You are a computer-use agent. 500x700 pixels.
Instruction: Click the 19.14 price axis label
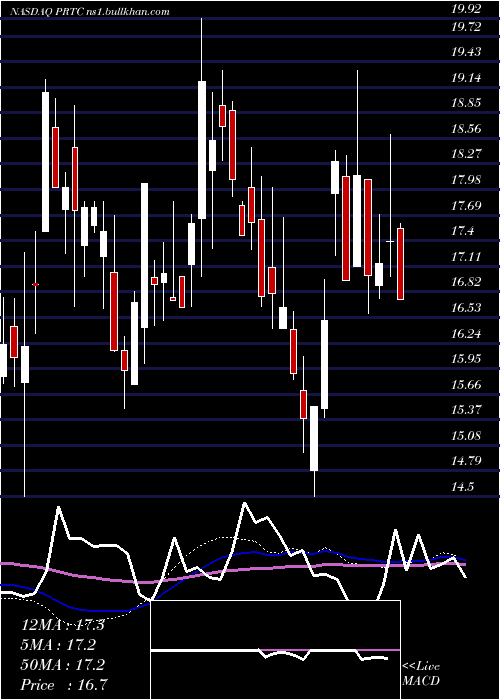tap(467, 79)
